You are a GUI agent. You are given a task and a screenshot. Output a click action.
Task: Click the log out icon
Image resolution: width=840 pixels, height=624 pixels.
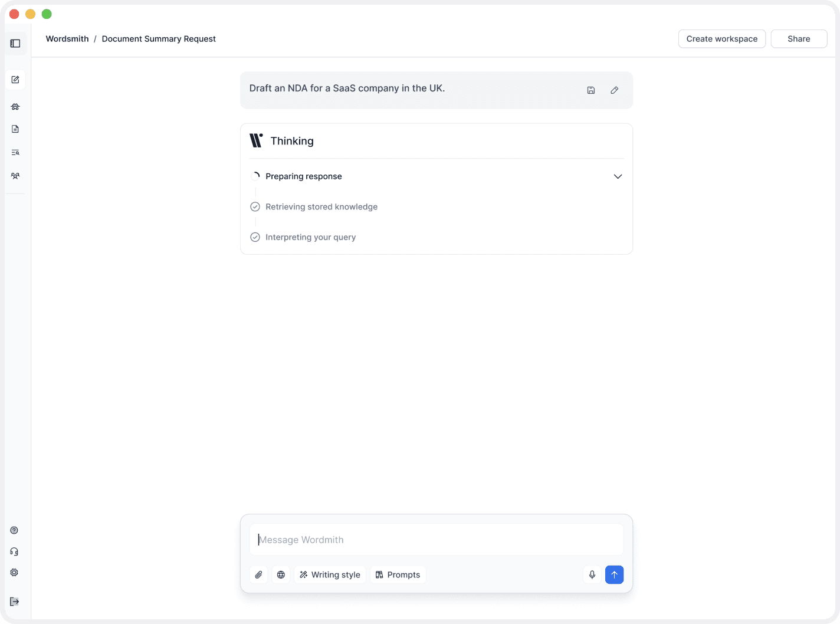[14, 602]
